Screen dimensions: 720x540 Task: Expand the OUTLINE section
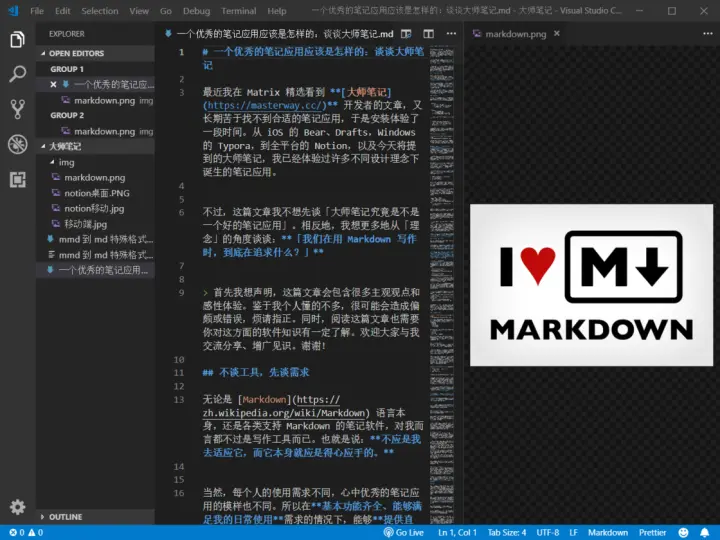[x=95, y=517]
